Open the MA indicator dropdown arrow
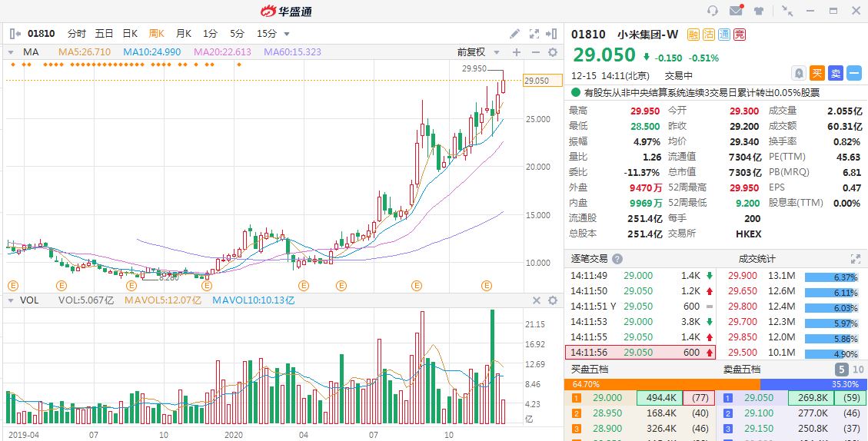The width and height of the screenshot is (868, 441). 11,52
